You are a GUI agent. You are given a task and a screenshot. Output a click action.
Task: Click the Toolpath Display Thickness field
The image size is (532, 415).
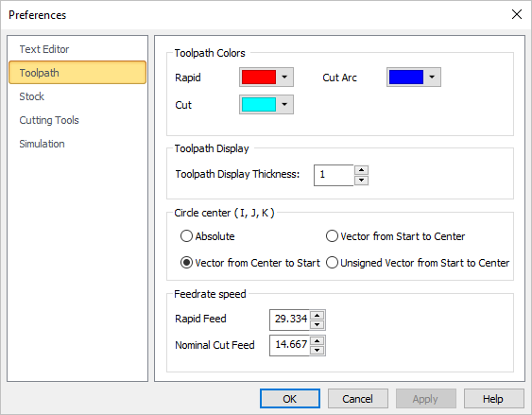(x=334, y=175)
